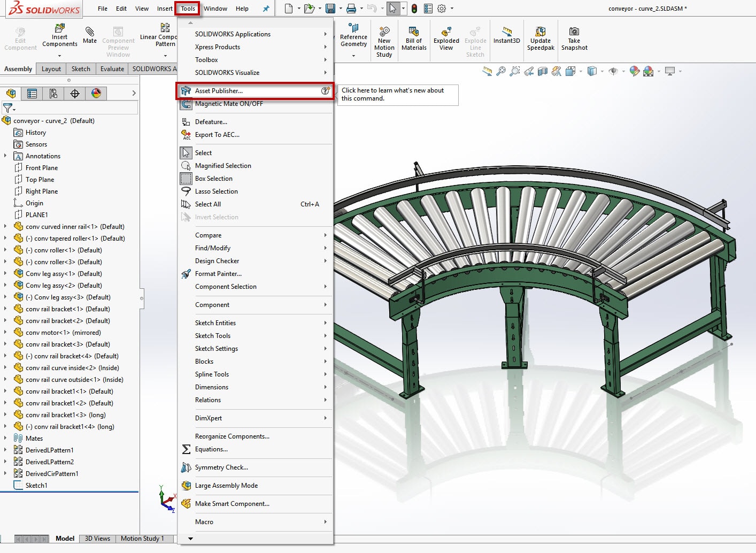The height and width of the screenshot is (553, 756).
Task: Toggle Large Assembly Mode
Action: pos(226,486)
